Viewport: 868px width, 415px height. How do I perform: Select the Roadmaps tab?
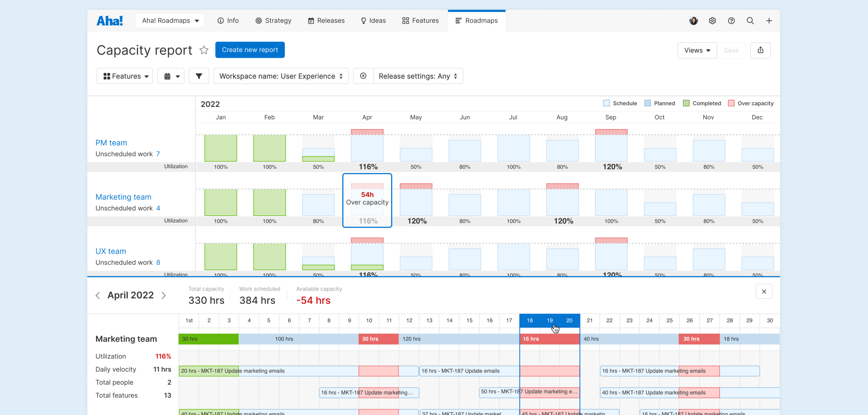tap(477, 20)
